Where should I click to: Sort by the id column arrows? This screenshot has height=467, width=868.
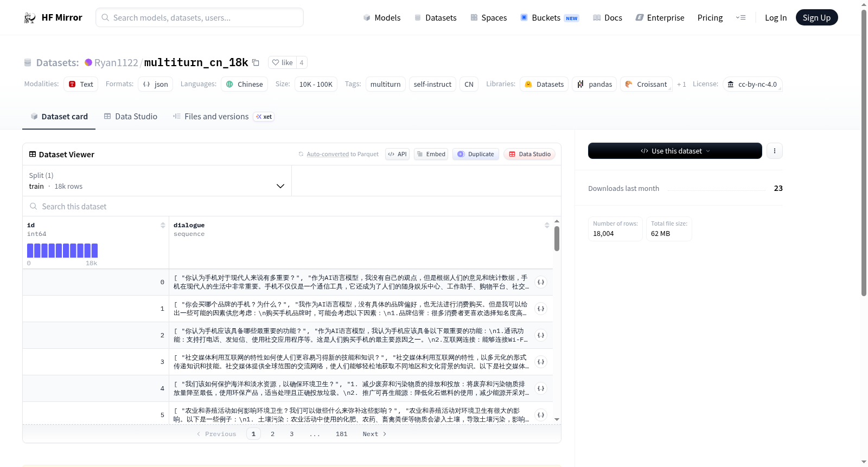(163, 225)
